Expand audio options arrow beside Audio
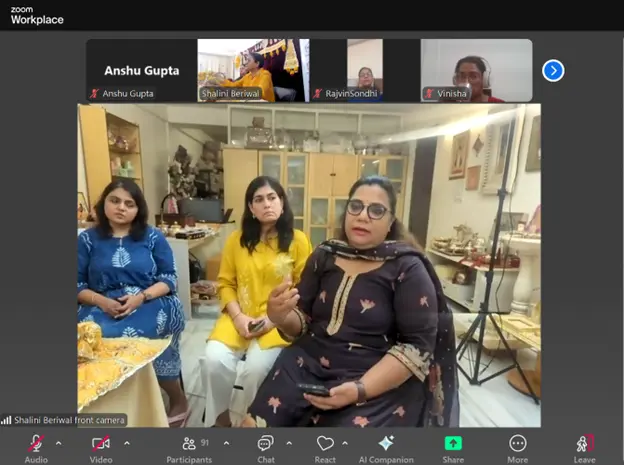The height and width of the screenshot is (465, 624). point(59,443)
